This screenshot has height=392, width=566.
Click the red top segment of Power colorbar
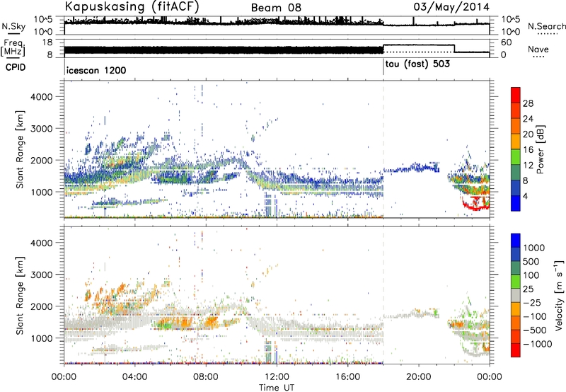(x=516, y=95)
